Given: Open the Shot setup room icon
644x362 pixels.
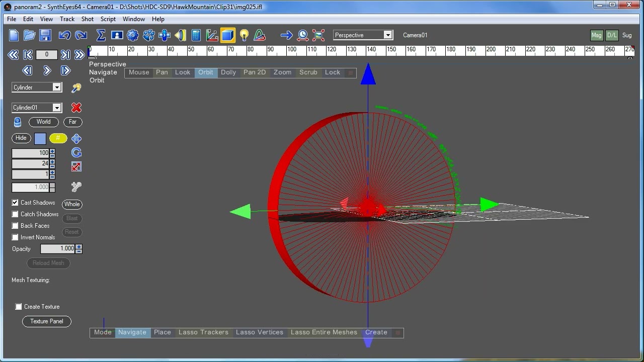Looking at the screenshot, I should 117,35.
